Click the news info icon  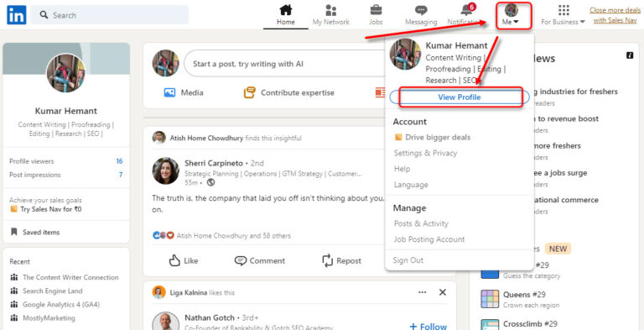tap(630, 55)
